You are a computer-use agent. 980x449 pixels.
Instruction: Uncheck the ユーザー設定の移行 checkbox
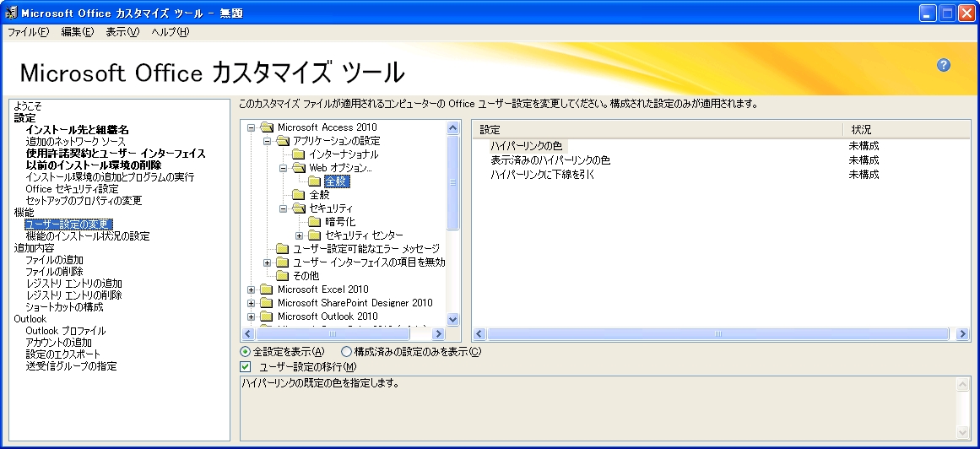pos(246,366)
